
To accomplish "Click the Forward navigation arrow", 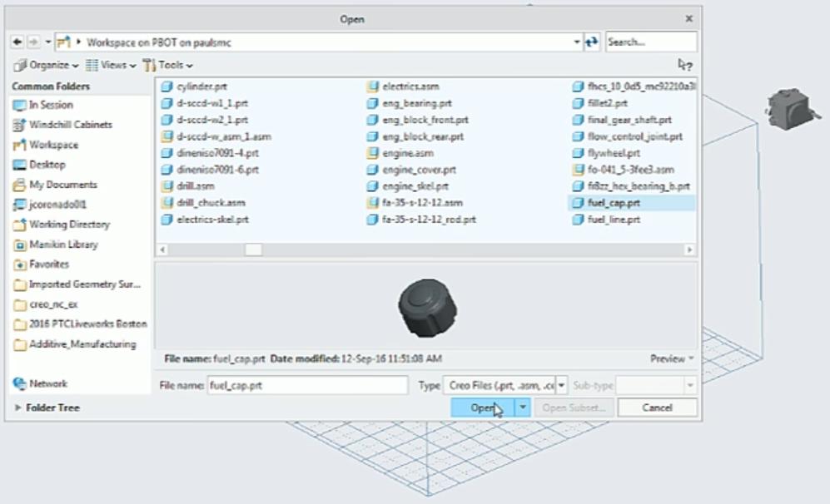I will click(33, 42).
